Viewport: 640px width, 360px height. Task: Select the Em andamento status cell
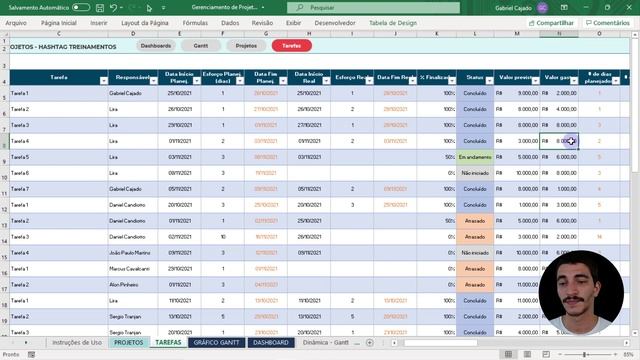475,157
